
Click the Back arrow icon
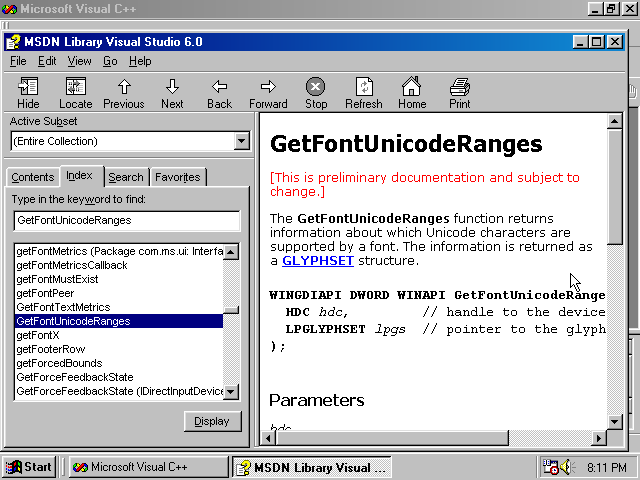click(x=220, y=92)
